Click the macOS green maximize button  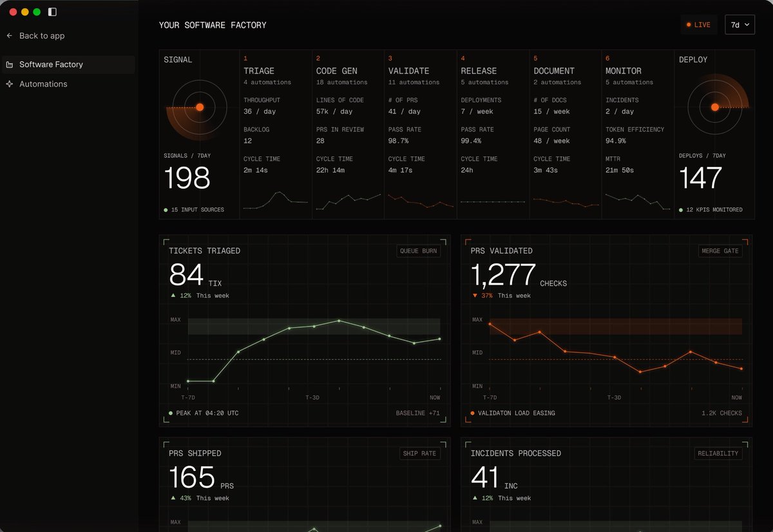37,12
